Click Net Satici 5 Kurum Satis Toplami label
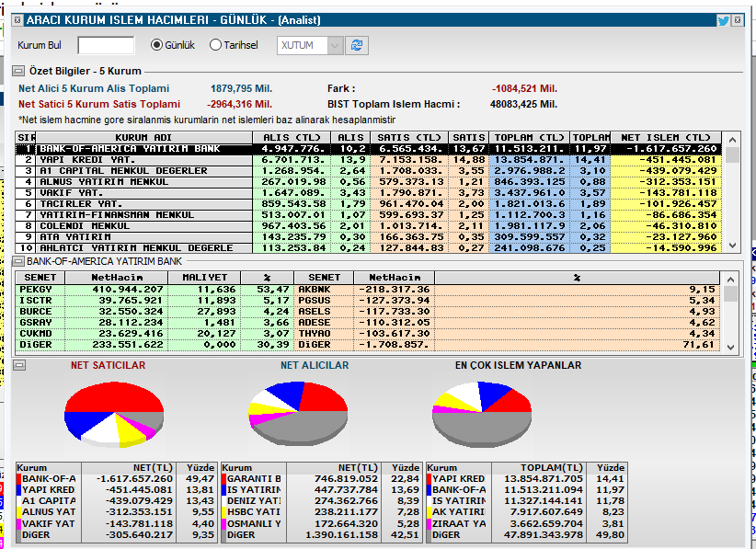This screenshot has width=756, height=549. 99,104
